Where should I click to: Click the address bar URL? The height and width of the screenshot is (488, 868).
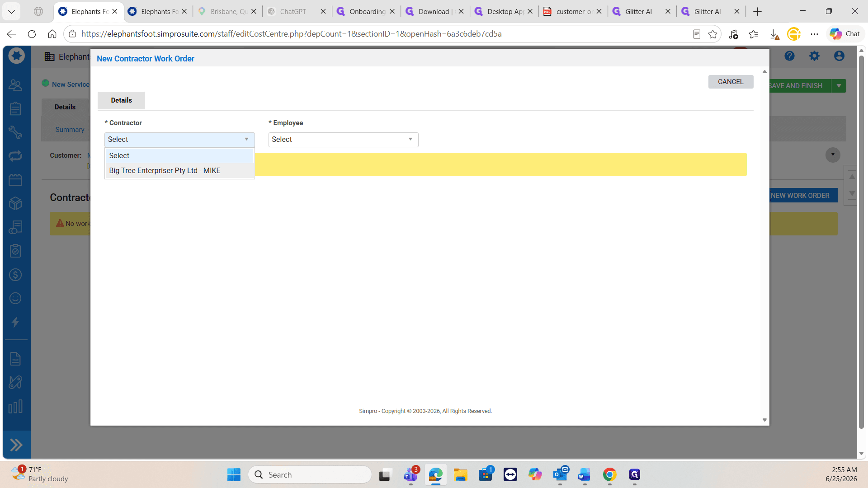point(291,34)
